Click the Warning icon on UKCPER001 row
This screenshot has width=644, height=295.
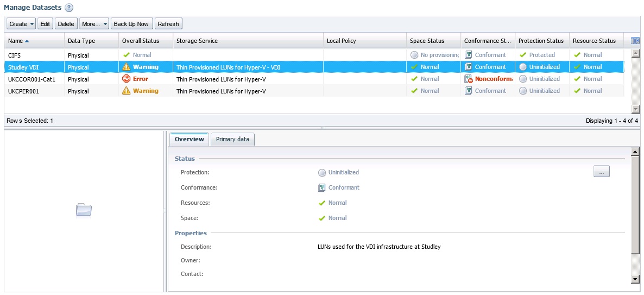click(x=127, y=91)
